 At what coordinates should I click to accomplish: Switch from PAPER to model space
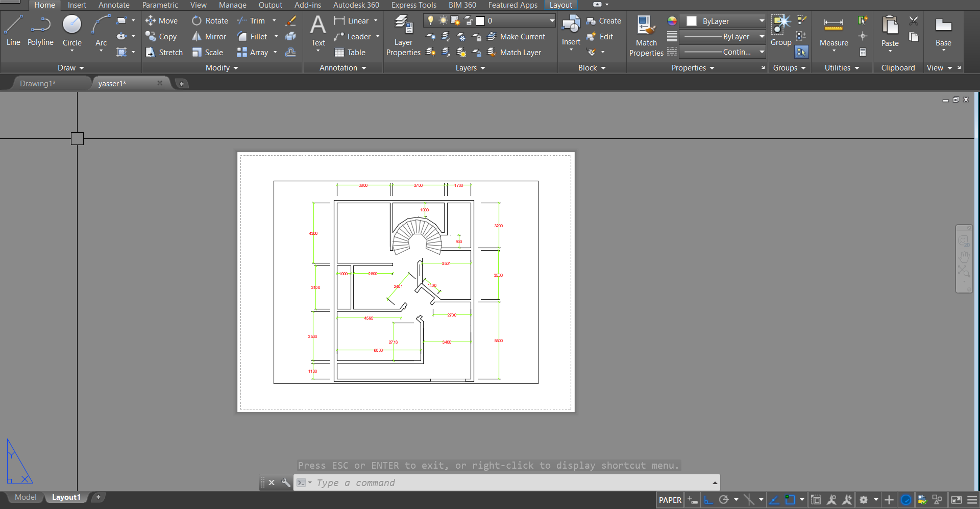[670, 500]
